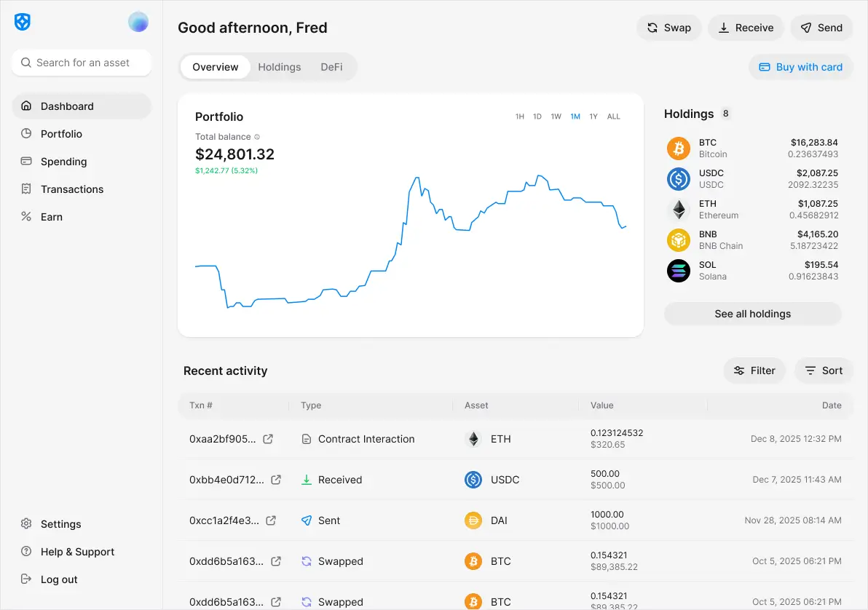The image size is (868, 610).
Task: Open the Swap icon action
Action: tap(651, 27)
